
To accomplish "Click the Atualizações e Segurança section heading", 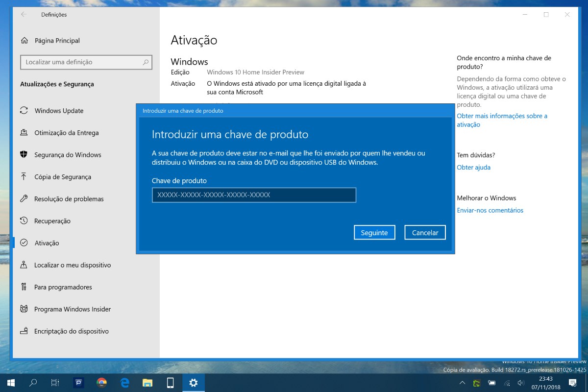I will [57, 84].
